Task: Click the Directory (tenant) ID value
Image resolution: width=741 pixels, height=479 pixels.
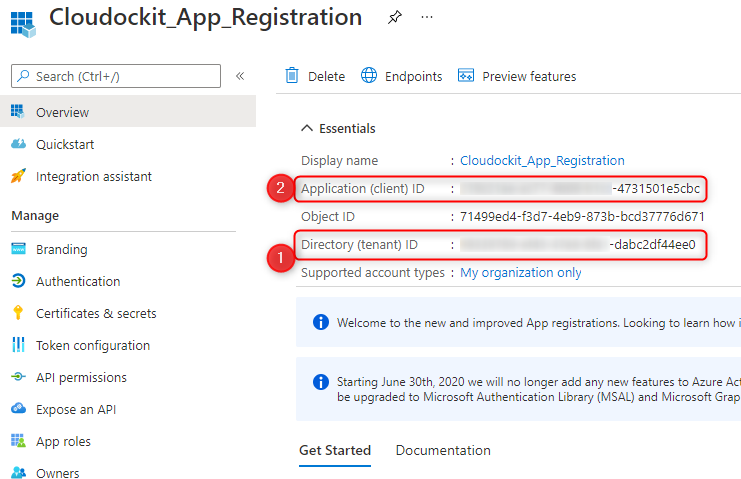Action: pyautogui.click(x=578, y=244)
